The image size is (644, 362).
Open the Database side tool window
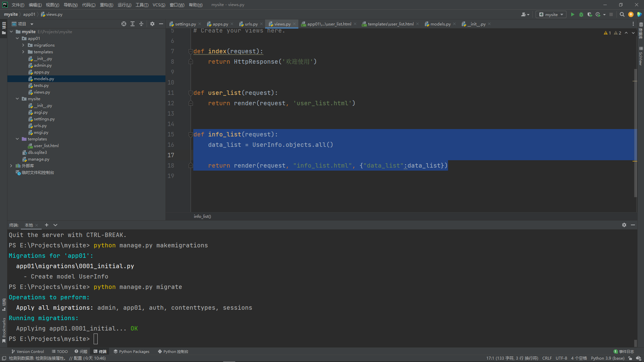[641, 31]
